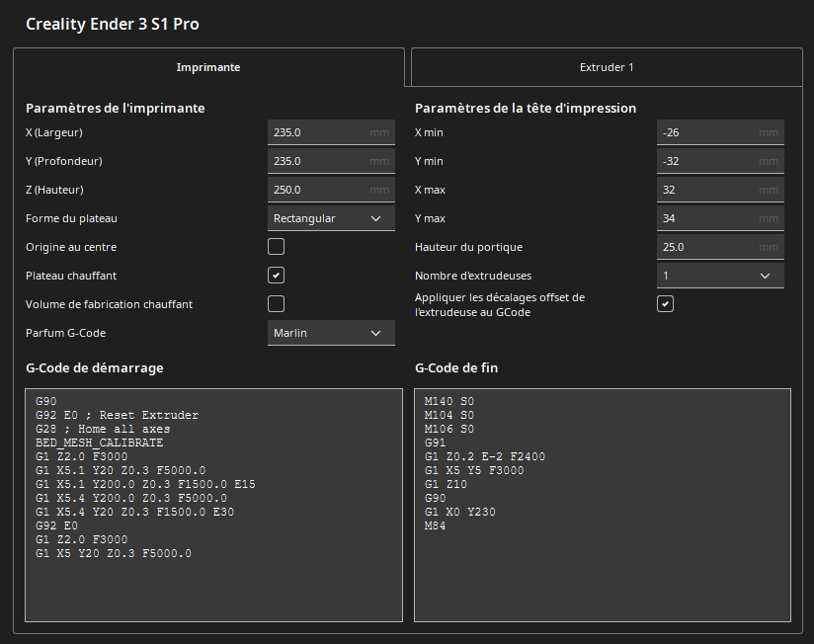Click the M84 line in end G-Code
The width and height of the screenshot is (814, 644).
click(x=435, y=525)
